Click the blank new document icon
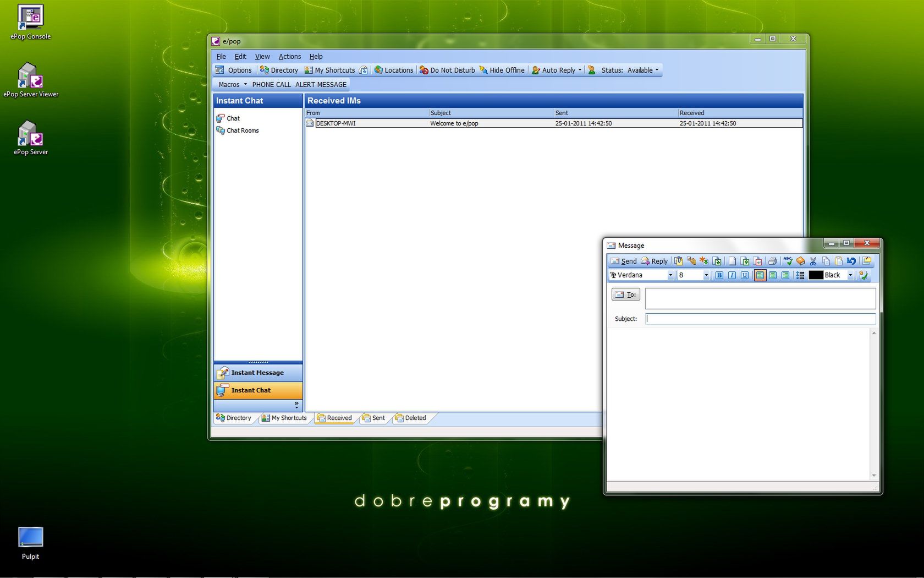The height and width of the screenshot is (578, 924). [732, 261]
